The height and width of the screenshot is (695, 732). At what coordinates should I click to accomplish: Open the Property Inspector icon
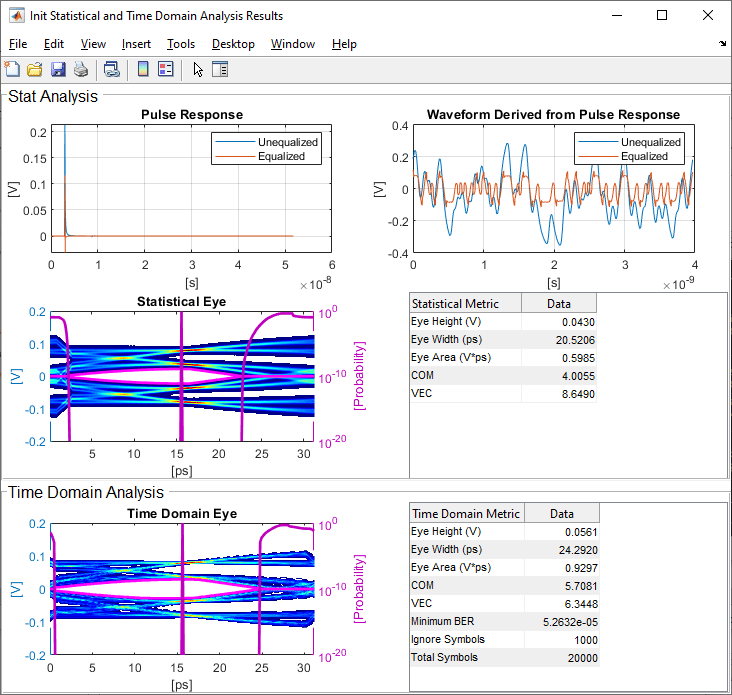[x=220, y=69]
